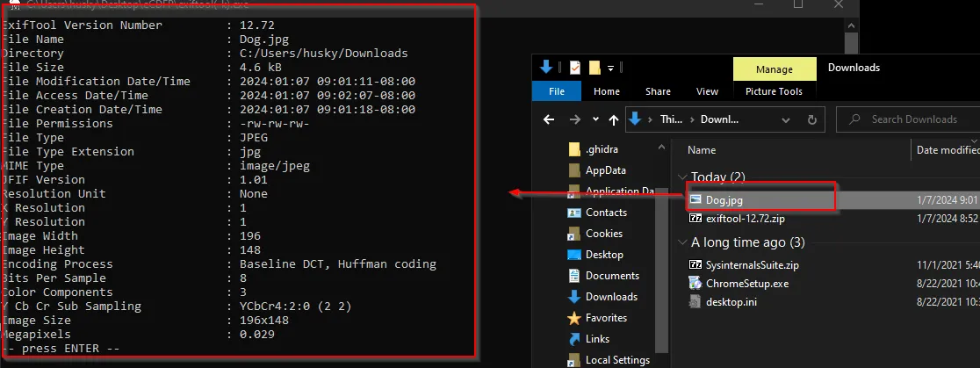The image size is (980, 368).
Task: Select the exiftool-12.72.zip archive
Action: click(x=738, y=219)
